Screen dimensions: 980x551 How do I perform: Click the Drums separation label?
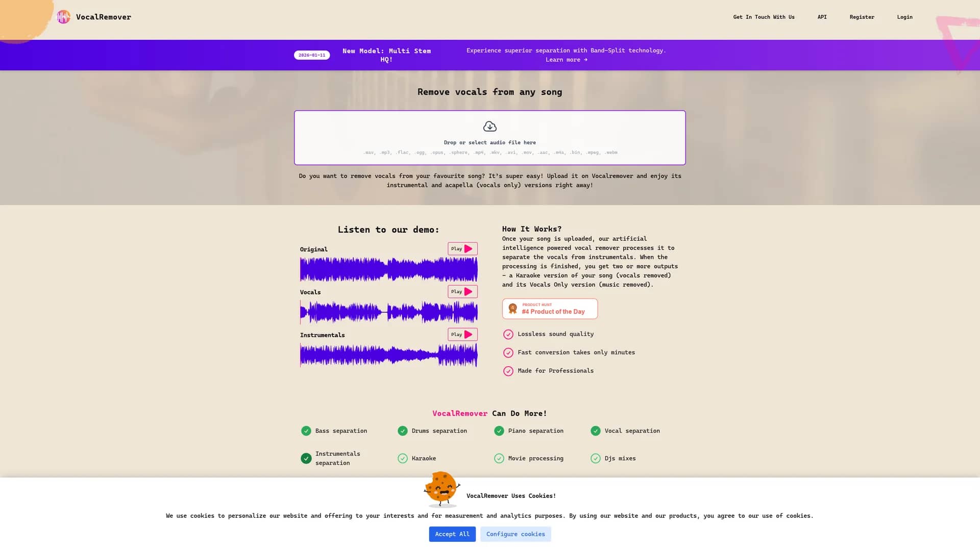coord(439,431)
